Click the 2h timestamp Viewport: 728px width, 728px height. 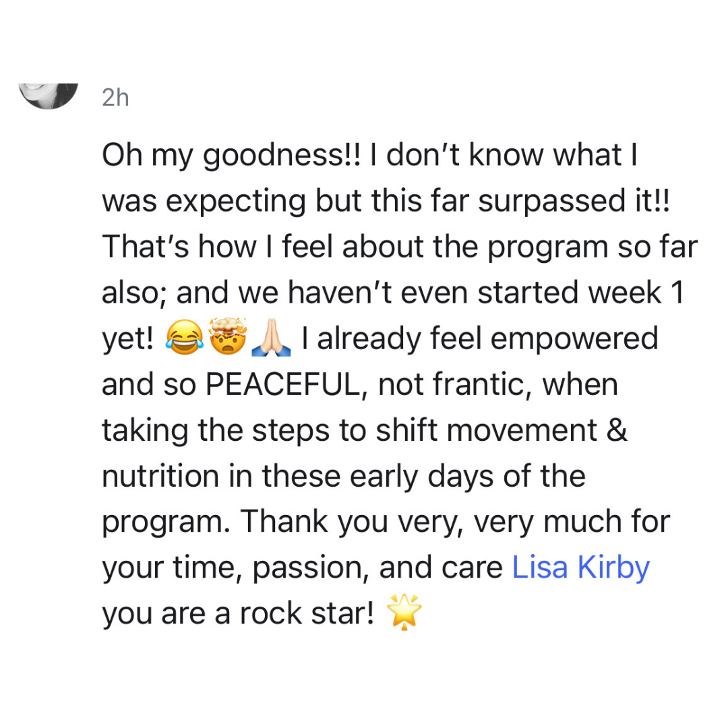(115, 98)
